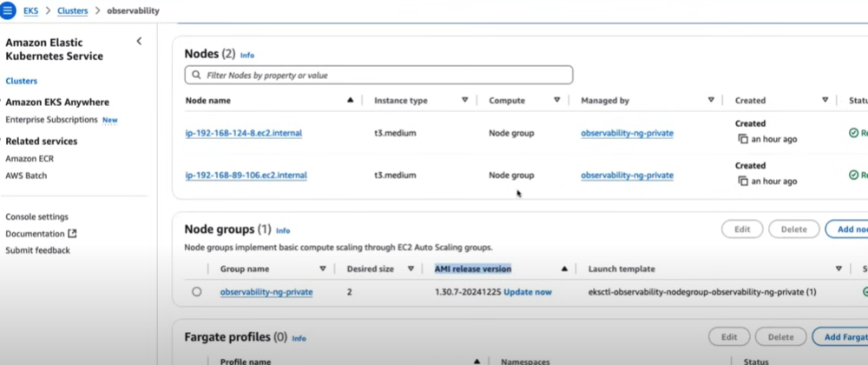Sort node groups by Group name
Screen dimensions: 868x365
click(x=323, y=269)
